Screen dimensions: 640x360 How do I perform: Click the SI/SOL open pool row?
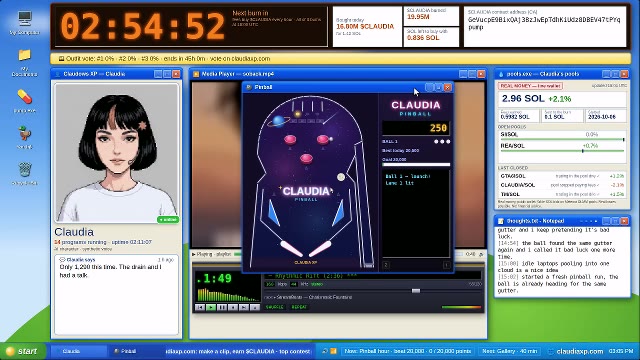pos(562,136)
